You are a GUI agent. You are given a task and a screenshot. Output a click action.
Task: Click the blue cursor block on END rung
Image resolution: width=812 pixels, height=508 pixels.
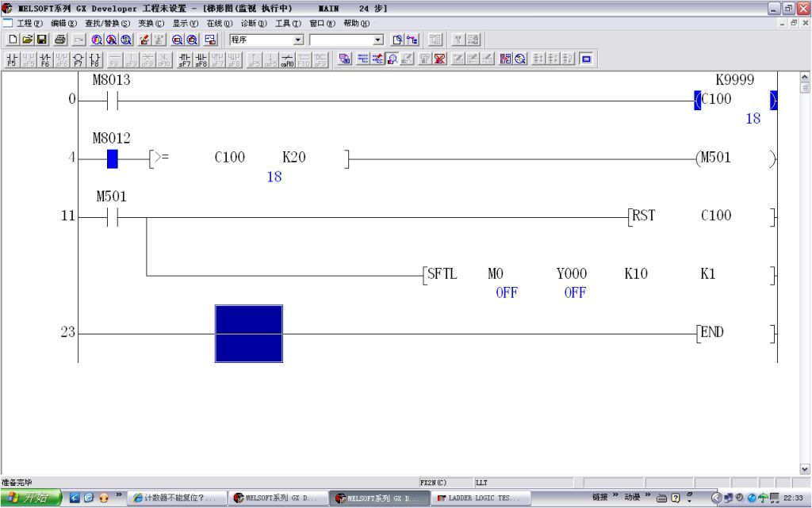248,334
